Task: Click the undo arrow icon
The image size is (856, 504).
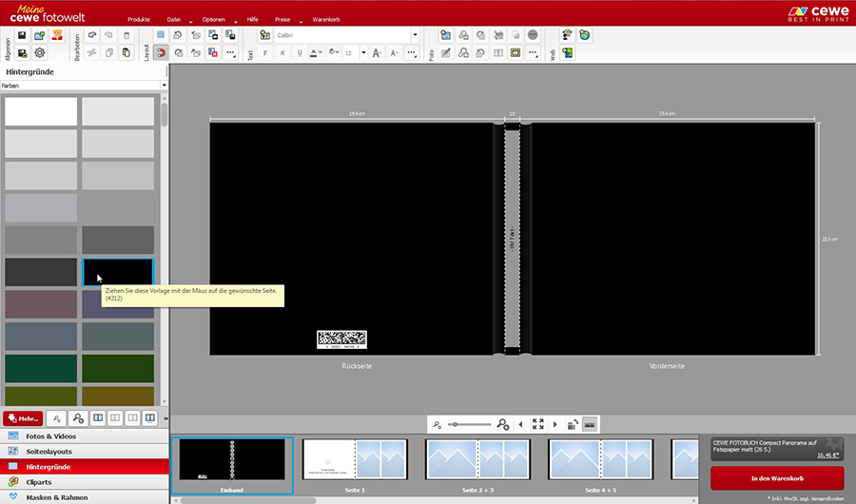Action: 92,35
